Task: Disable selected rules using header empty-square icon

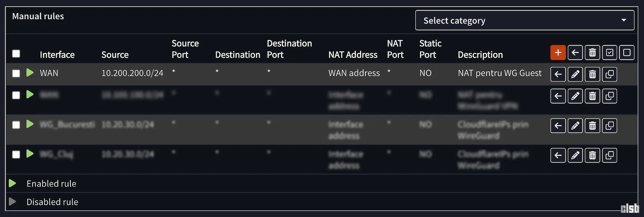Action: tap(627, 53)
